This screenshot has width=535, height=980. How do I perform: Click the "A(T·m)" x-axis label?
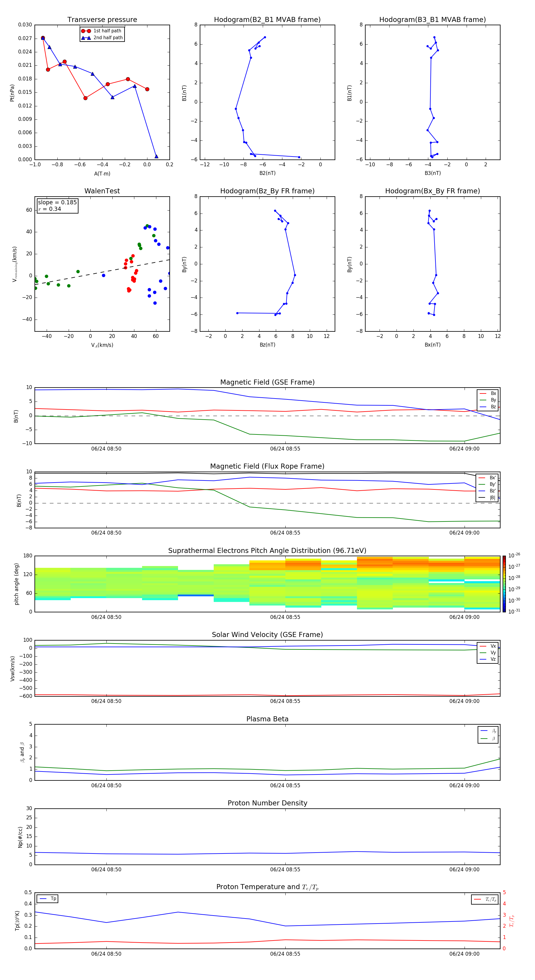(102, 173)
